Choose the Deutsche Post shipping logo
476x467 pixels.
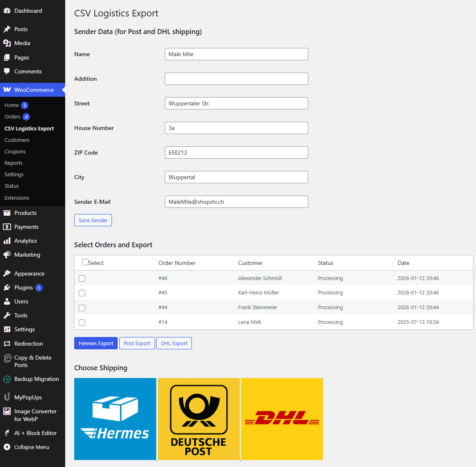(199, 419)
